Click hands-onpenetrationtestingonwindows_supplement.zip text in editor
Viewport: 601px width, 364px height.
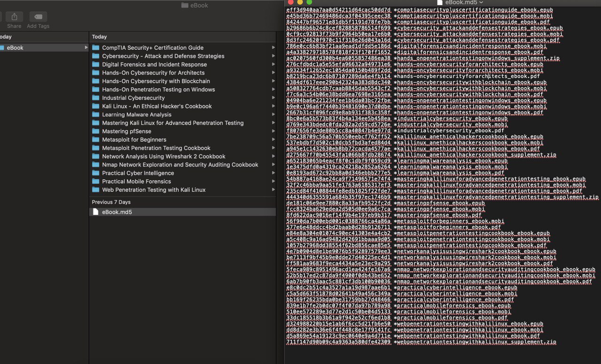click(x=478, y=58)
